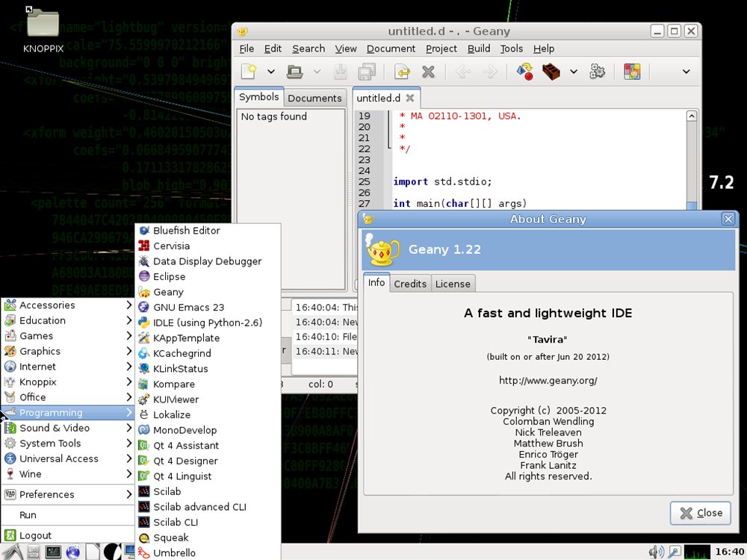This screenshot has width=747, height=560.
Task: Expand the Games menu category
Action: pyautogui.click(x=68, y=336)
